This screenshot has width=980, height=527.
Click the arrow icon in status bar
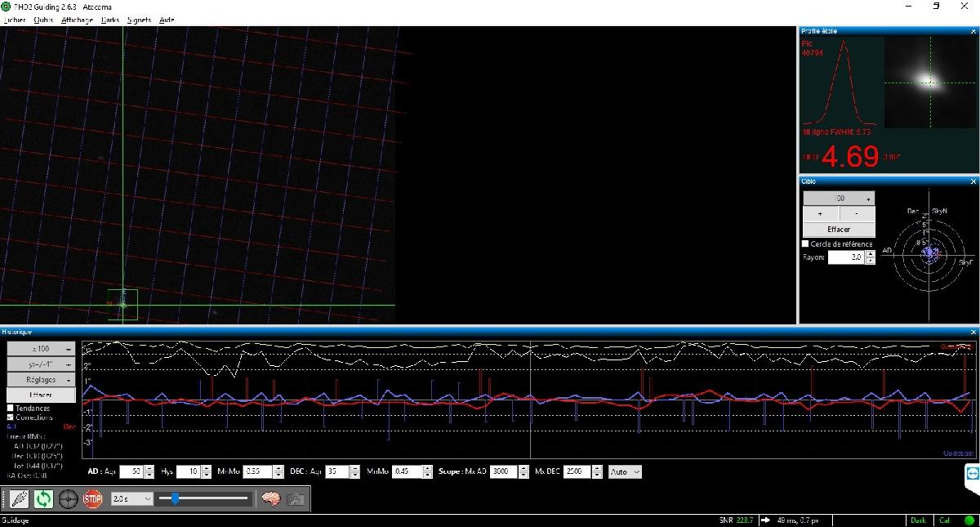766,520
